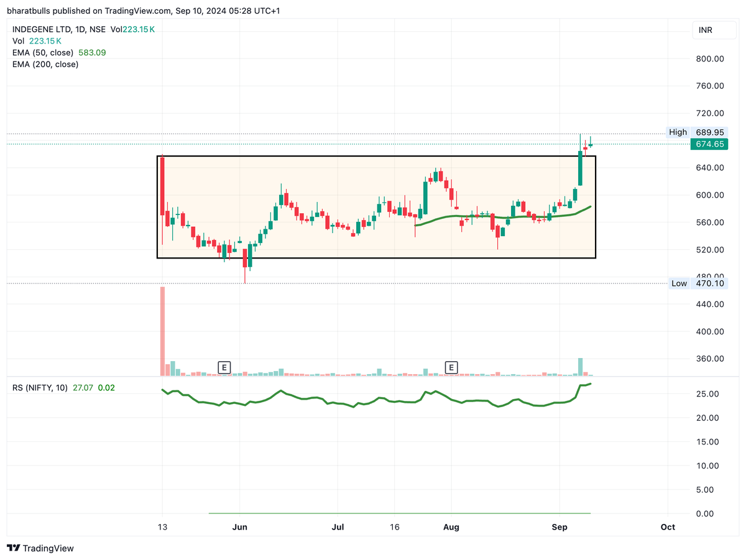Click the 440.00 price axis label
This screenshot has width=746, height=560.
(x=711, y=305)
